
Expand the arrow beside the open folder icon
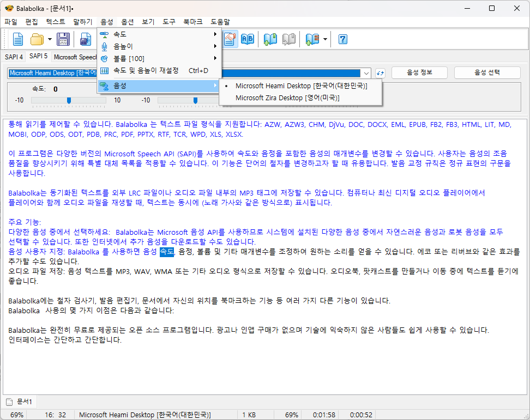50,39
